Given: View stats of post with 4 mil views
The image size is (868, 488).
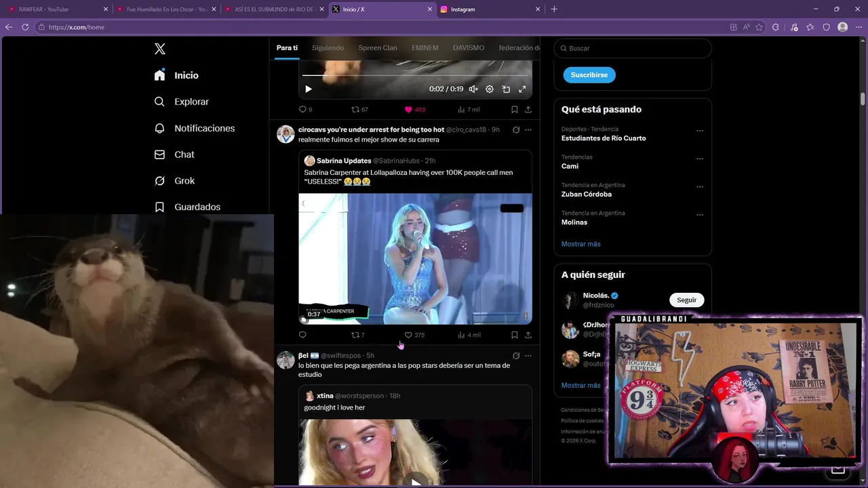Looking at the screenshot, I should click(x=469, y=335).
